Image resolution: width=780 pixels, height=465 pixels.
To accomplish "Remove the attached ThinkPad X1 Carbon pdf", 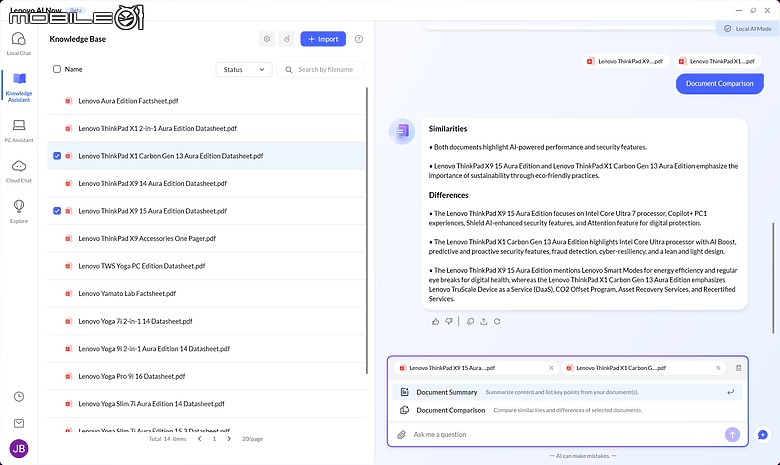I will point(718,368).
